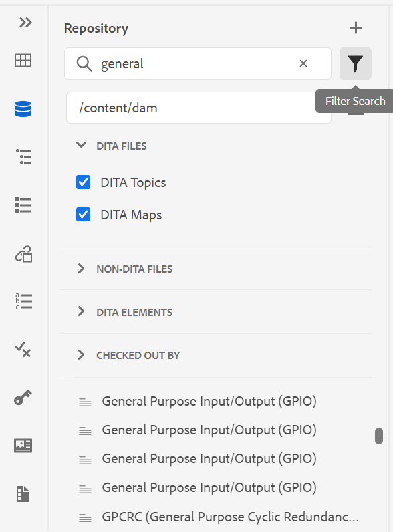This screenshot has width=393, height=532.
Task: Open the key-shaped sidebar icon
Action: point(23,397)
